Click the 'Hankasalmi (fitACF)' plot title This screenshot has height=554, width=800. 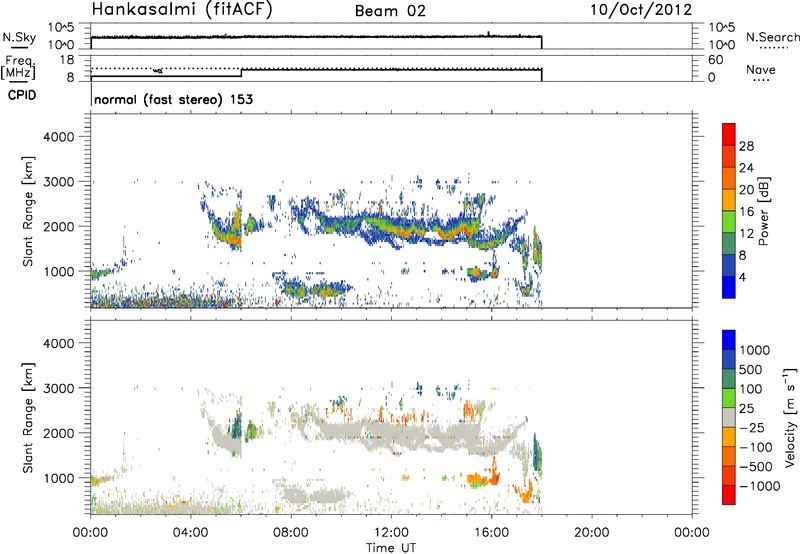(182, 10)
